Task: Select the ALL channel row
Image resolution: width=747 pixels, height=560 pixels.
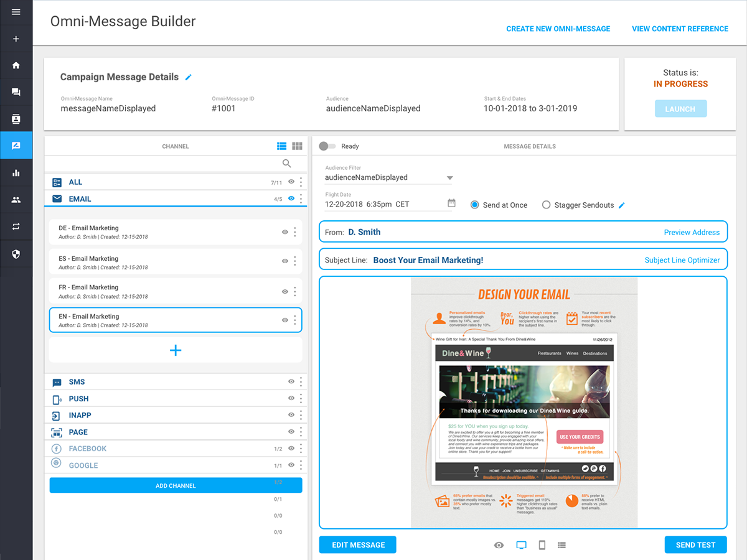Action: point(176,182)
